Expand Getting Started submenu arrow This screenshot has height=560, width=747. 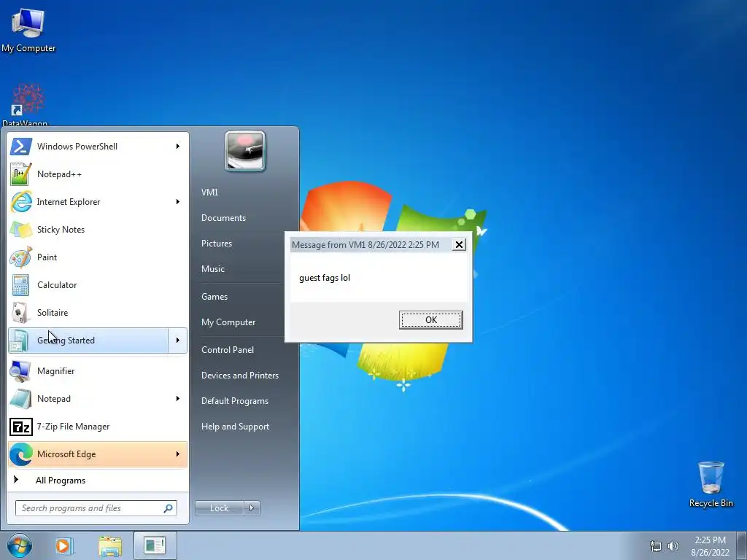pos(178,341)
